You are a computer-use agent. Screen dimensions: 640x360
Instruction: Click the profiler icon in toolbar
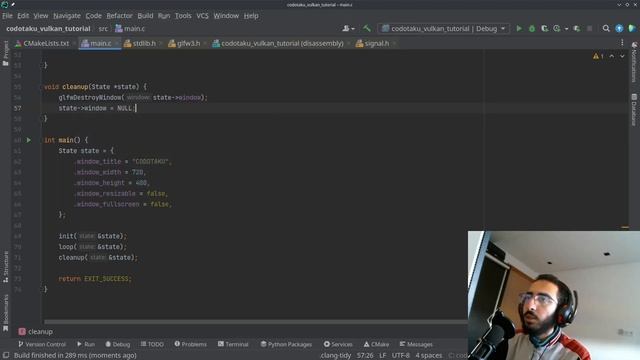tap(557, 29)
